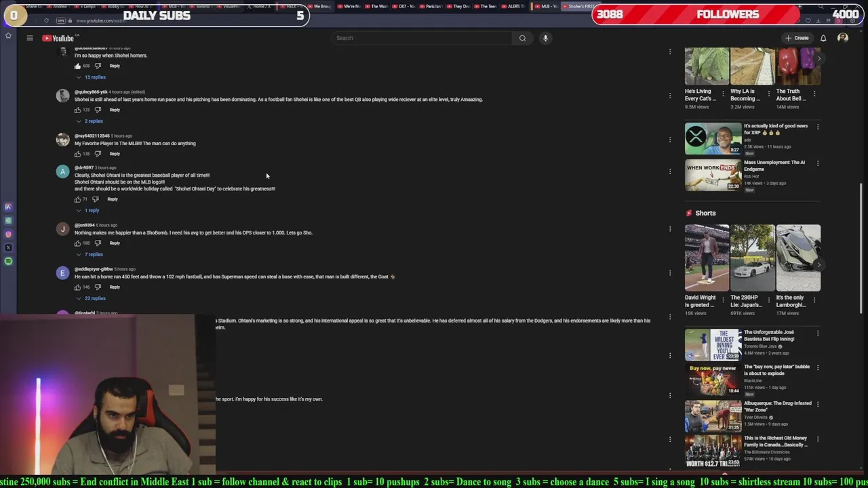Play "Richest Old Money Family in Canada" video

click(713, 451)
